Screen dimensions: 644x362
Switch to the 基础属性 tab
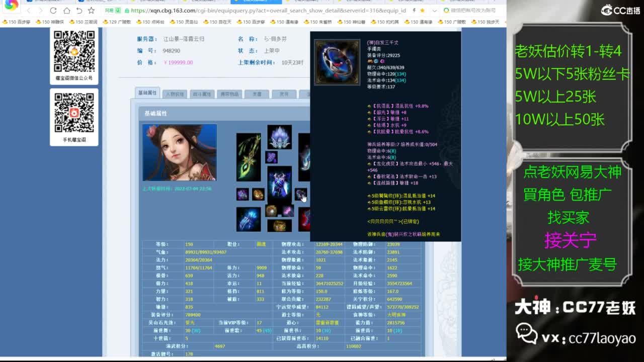[x=147, y=93]
